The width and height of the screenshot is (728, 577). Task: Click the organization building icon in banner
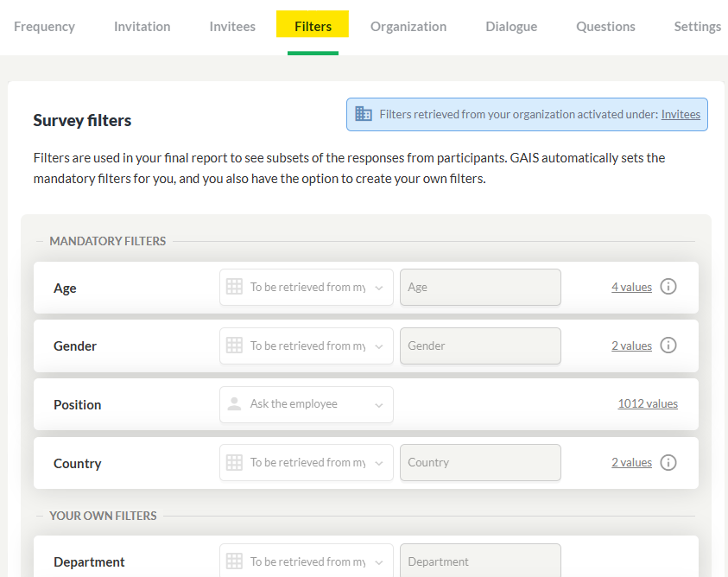click(x=363, y=114)
